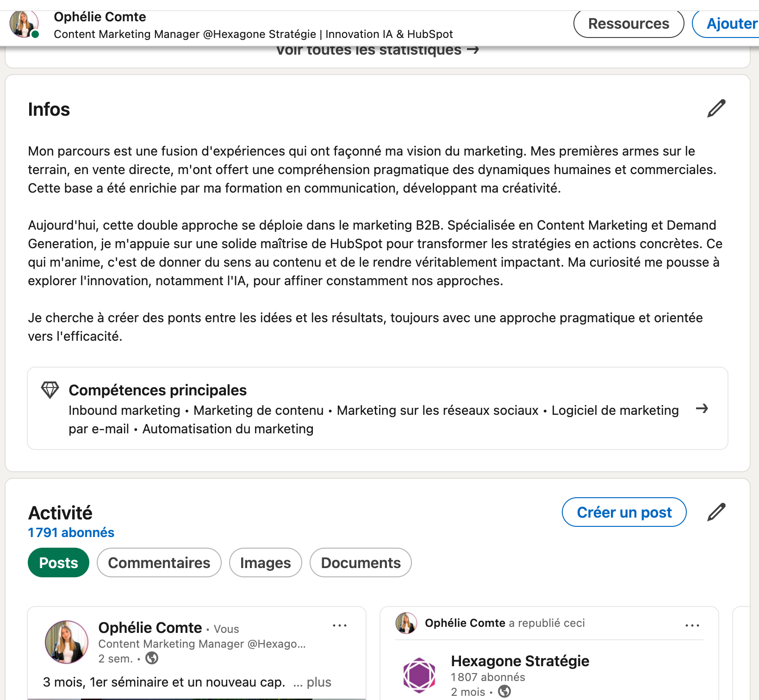Screen dimensions: 759x700
Task: Open the three-dot menu on Ophélie's post
Action: [340, 625]
